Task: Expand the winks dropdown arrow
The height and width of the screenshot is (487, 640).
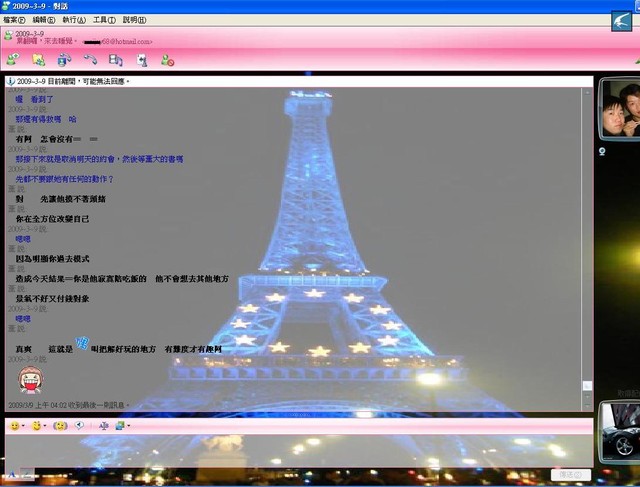Action: tap(44, 426)
